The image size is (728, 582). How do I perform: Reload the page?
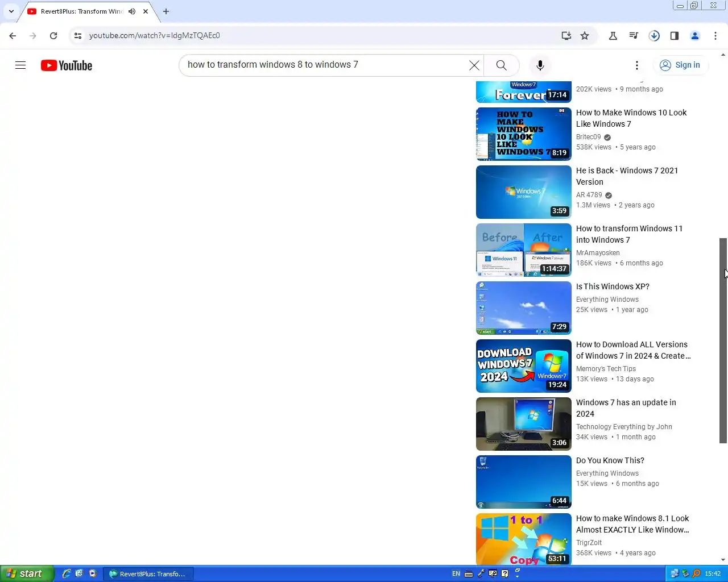(53, 36)
